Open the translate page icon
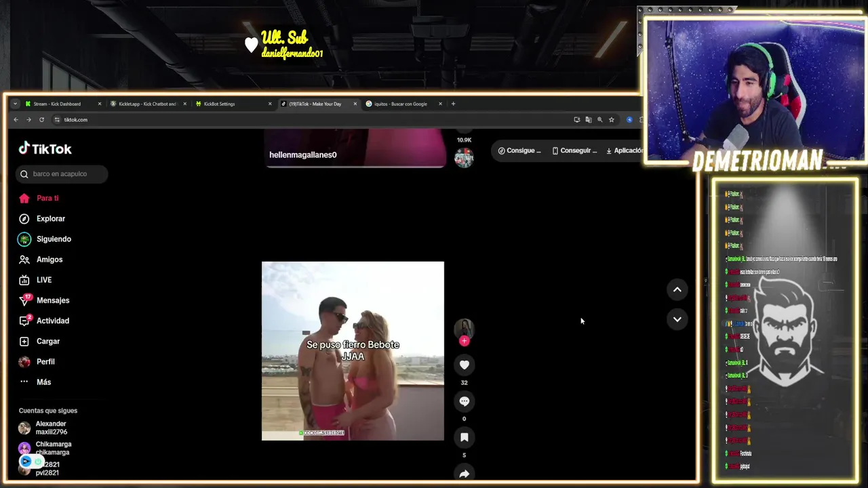Image resolution: width=868 pixels, height=488 pixels. click(588, 119)
